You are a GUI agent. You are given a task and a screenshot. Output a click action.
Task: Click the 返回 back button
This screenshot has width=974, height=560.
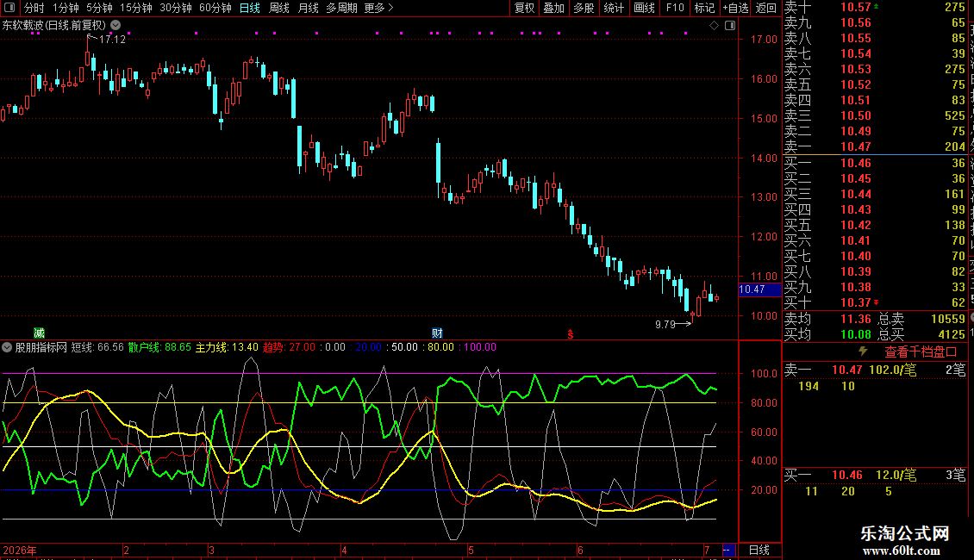(x=766, y=8)
